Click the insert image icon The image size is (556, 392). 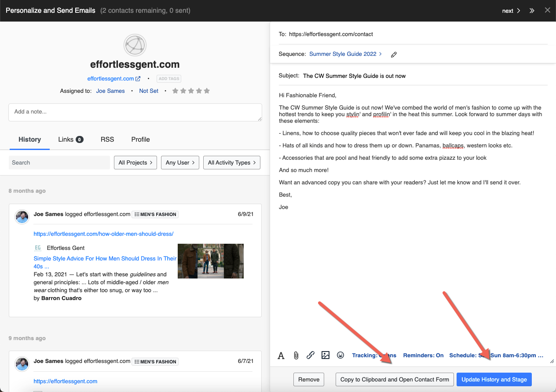[326, 355]
